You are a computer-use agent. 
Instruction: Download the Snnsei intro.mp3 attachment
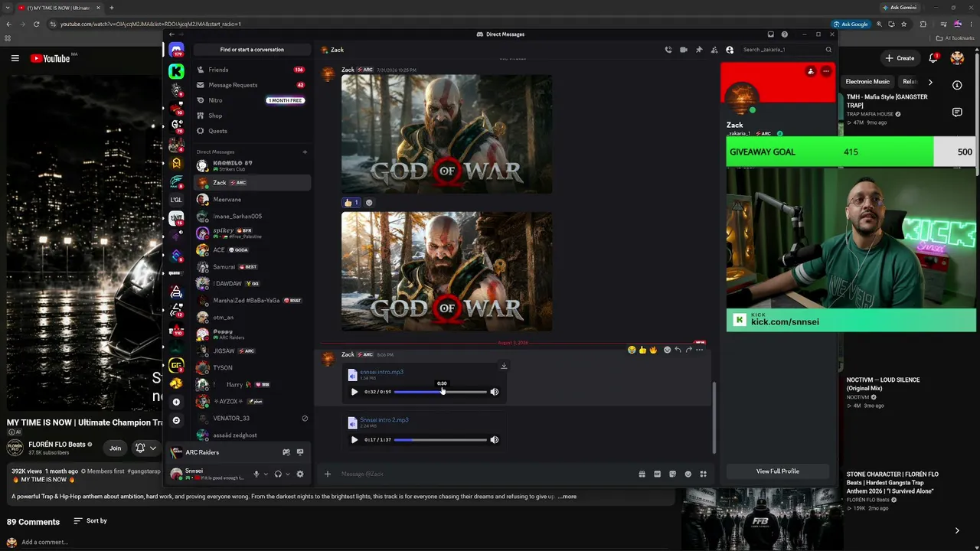[504, 366]
